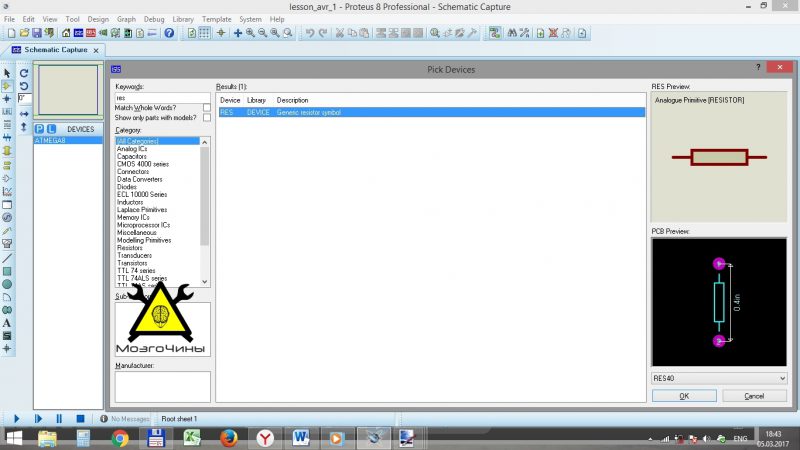800x450 pixels.
Task: Select the 2D text 'A' tool
Action: (7, 323)
